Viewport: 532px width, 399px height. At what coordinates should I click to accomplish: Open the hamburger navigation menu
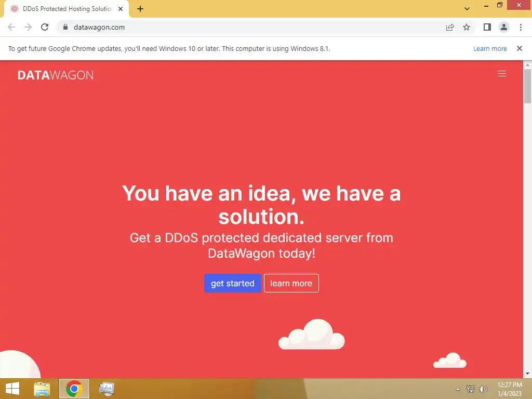coord(501,74)
